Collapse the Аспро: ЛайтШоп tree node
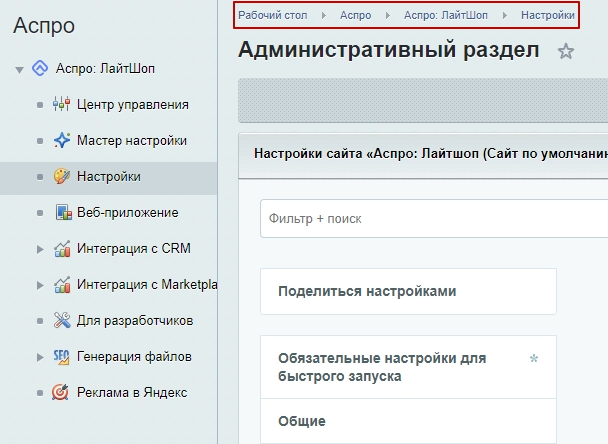Image resolution: width=608 pixels, height=444 pixels. pos(19,70)
